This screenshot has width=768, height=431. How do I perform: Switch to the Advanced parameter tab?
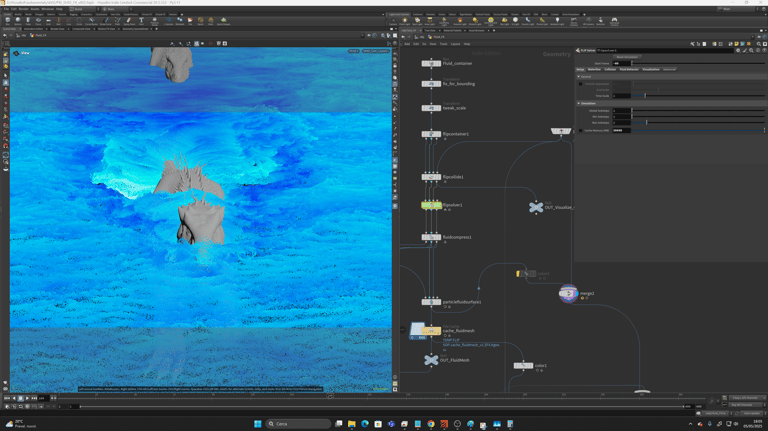tap(669, 70)
